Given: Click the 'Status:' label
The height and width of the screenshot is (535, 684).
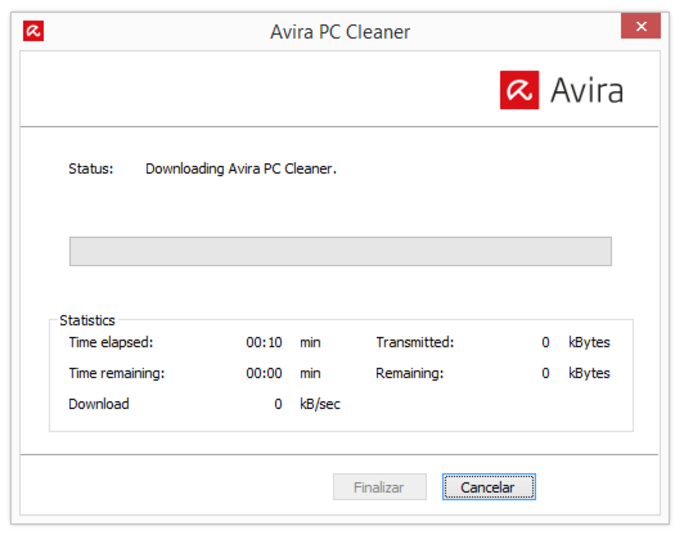Looking at the screenshot, I should [91, 169].
